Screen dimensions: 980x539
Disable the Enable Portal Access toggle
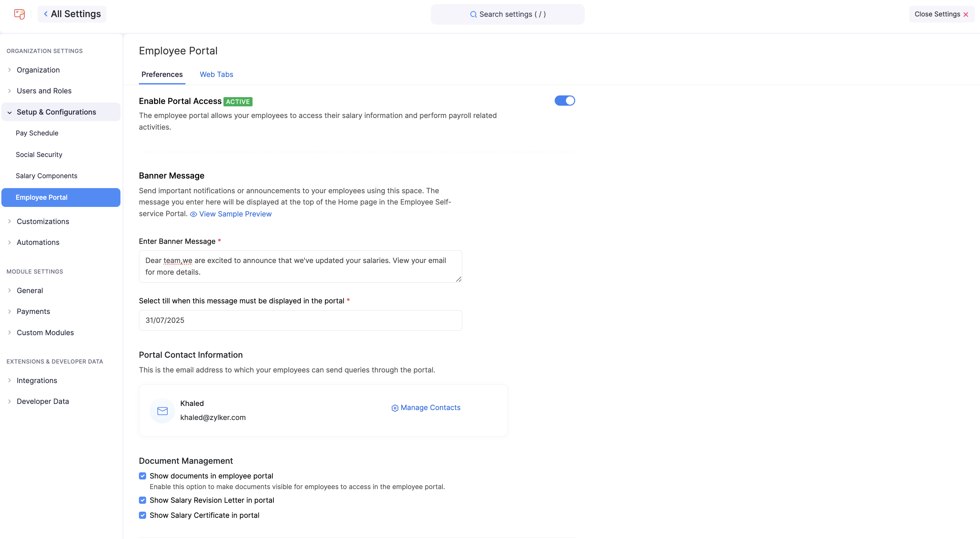(x=565, y=101)
